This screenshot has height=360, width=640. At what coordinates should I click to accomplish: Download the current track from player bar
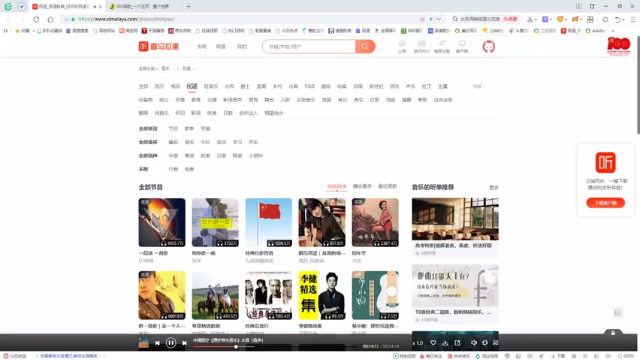[x=445, y=343]
